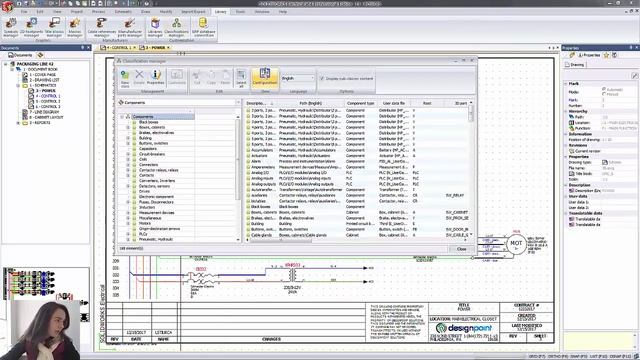Open the Schematic ribbon tab
640x360 pixels.
[x=123, y=12]
